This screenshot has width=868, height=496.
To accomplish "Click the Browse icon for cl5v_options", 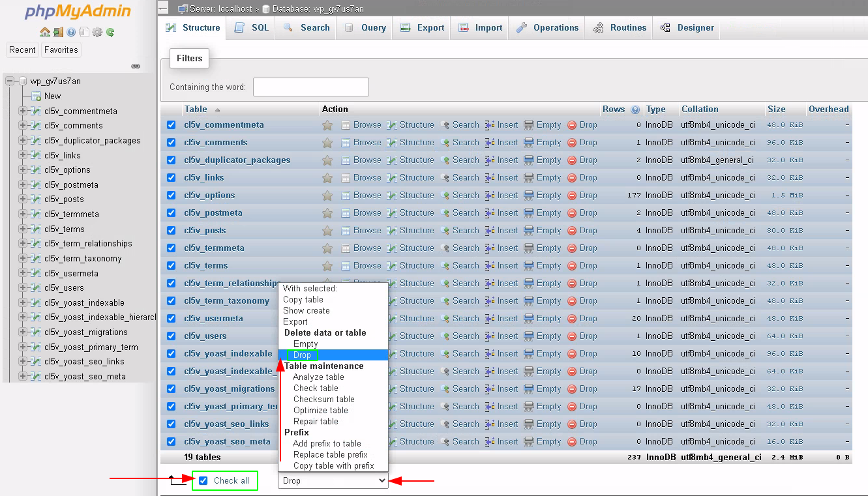I will (346, 196).
